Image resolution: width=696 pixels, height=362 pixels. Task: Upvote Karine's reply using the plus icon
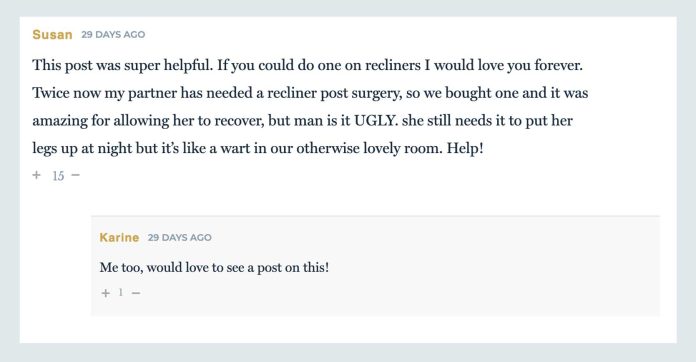[105, 293]
